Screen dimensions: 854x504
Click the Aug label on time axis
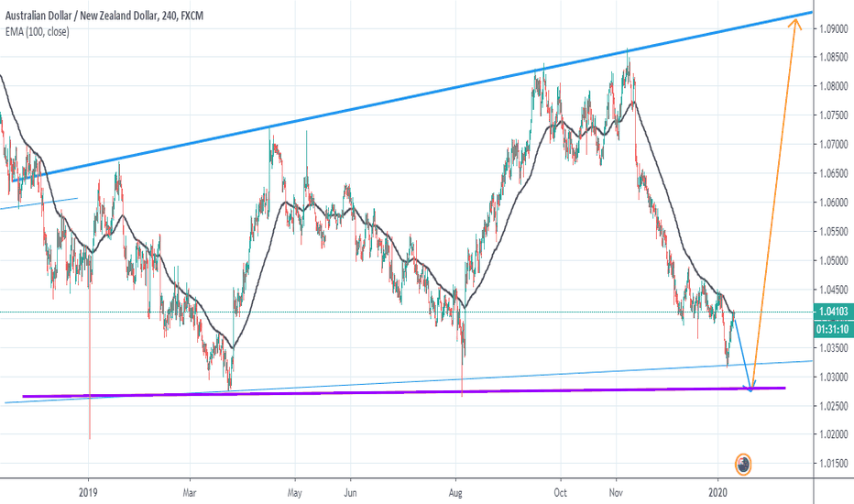click(x=455, y=490)
